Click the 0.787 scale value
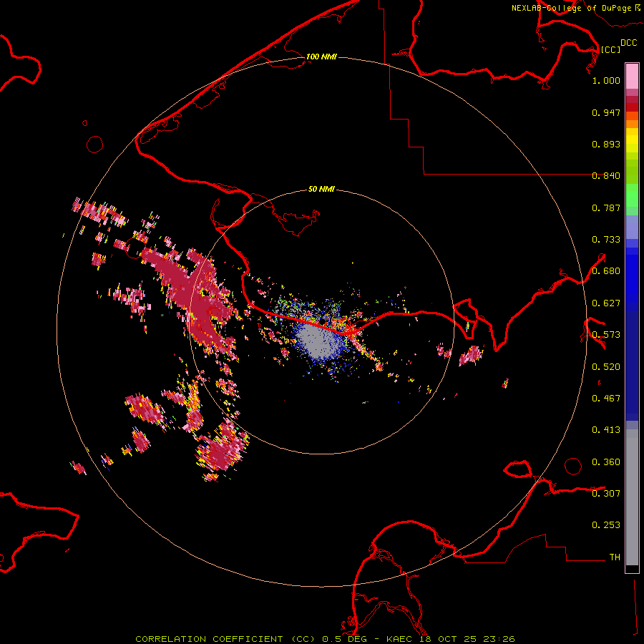 [606, 208]
